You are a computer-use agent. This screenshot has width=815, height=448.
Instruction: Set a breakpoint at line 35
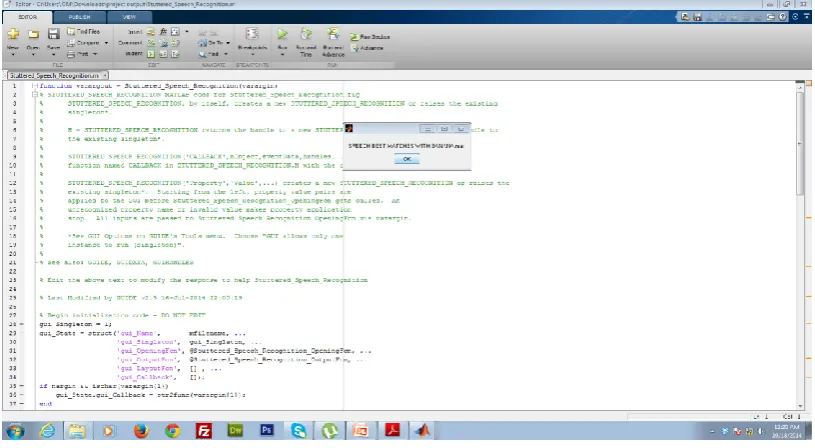22,386
